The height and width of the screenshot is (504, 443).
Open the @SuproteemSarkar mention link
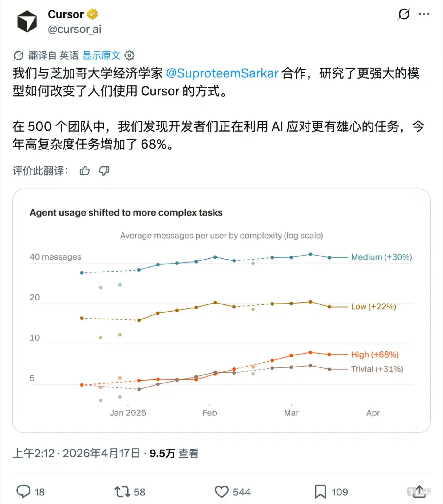coord(222,73)
